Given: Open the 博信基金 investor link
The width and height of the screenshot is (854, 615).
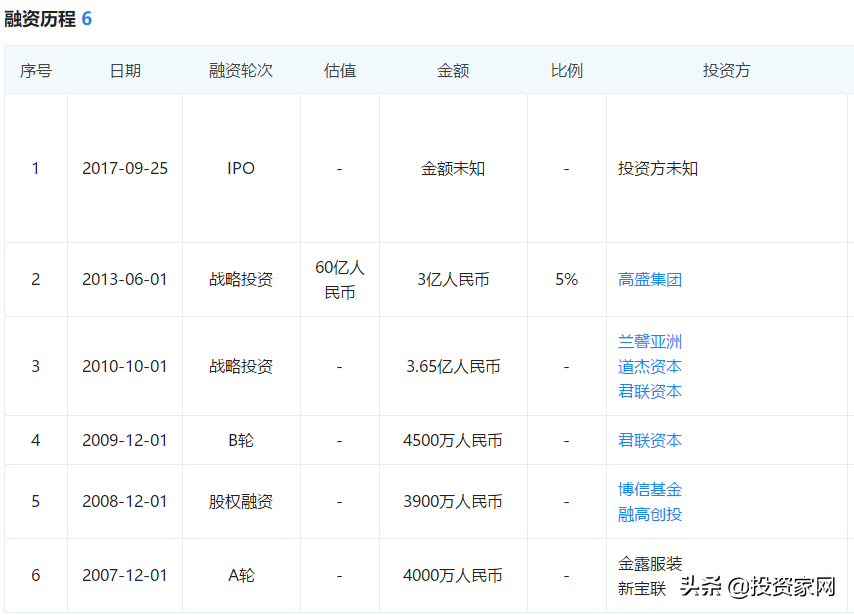Looking at the screenshot, I should point(650,490).
